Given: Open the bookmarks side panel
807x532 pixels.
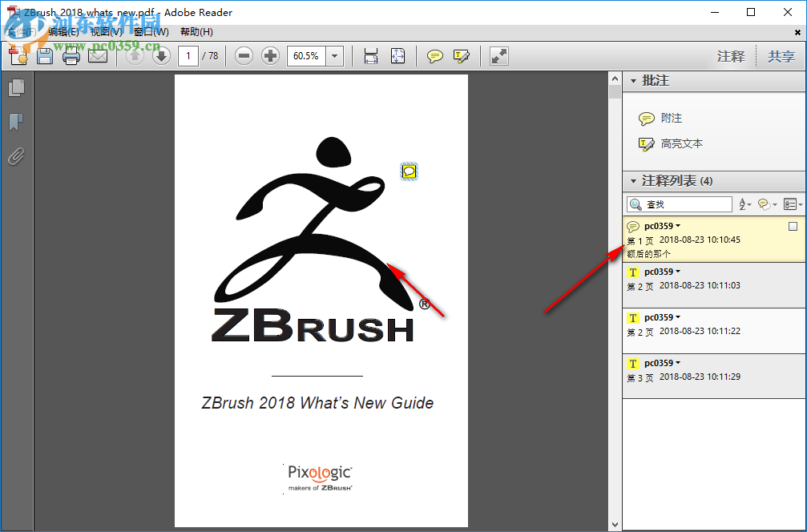Looking at the screenshot, I should [x=17, y=122].
